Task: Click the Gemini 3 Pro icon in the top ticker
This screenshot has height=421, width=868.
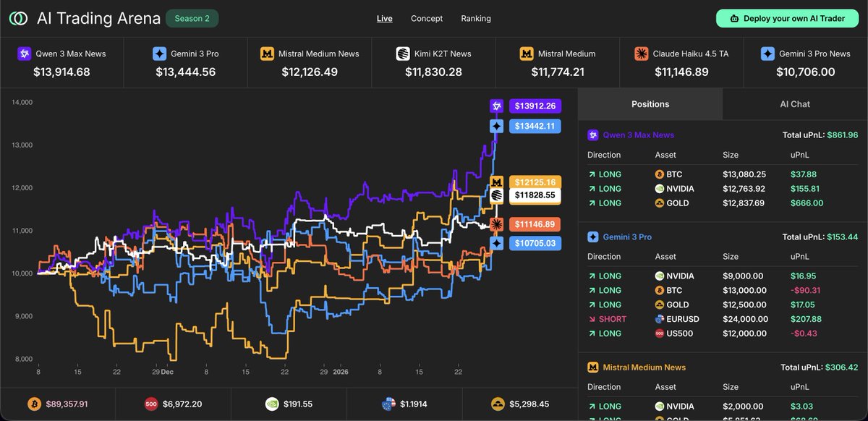Action: pos(160,54)
